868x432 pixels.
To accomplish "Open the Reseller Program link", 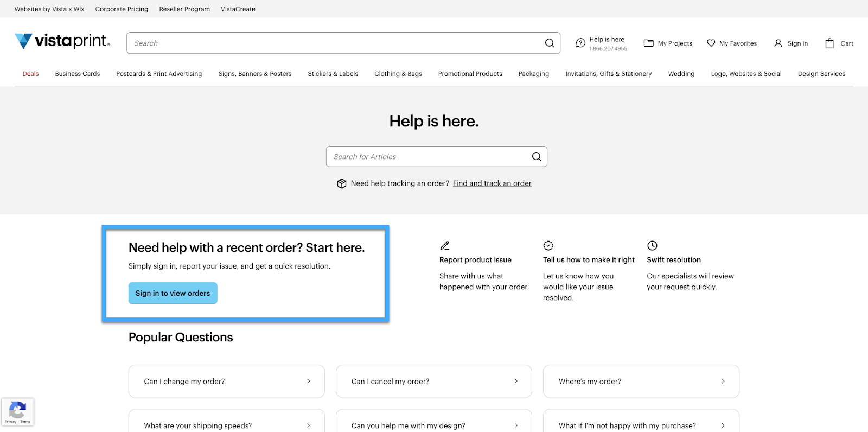I will 184,9.
